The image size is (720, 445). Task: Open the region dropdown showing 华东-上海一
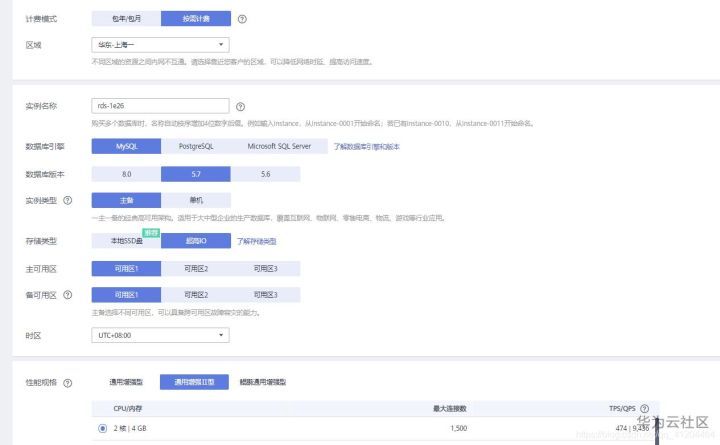tap(160, 45)
